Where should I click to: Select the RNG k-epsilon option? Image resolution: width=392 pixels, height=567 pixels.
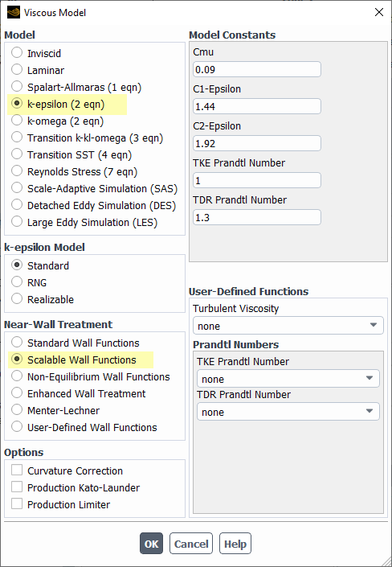(17, 282)
